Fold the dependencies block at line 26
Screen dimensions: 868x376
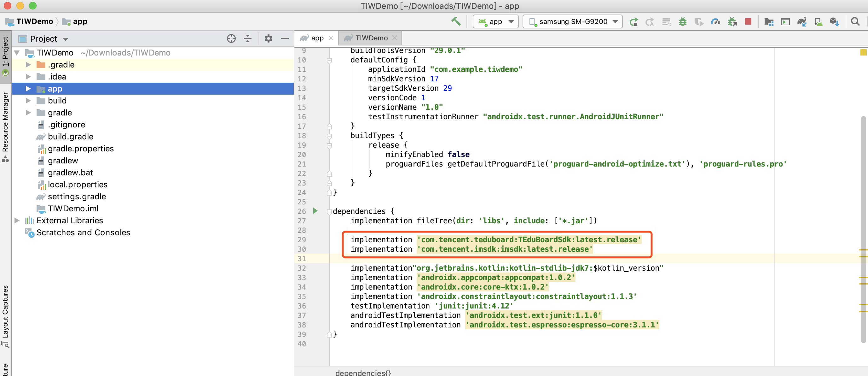329,211
